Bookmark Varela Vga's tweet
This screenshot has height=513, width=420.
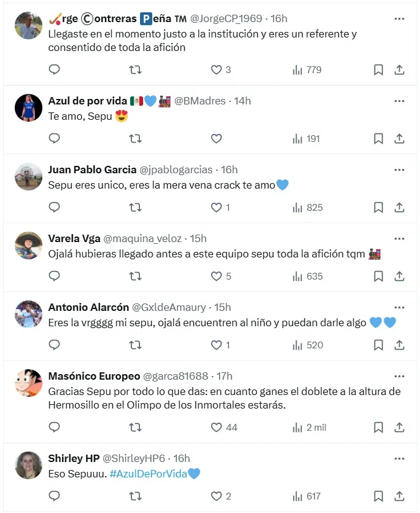pos(378,276)
